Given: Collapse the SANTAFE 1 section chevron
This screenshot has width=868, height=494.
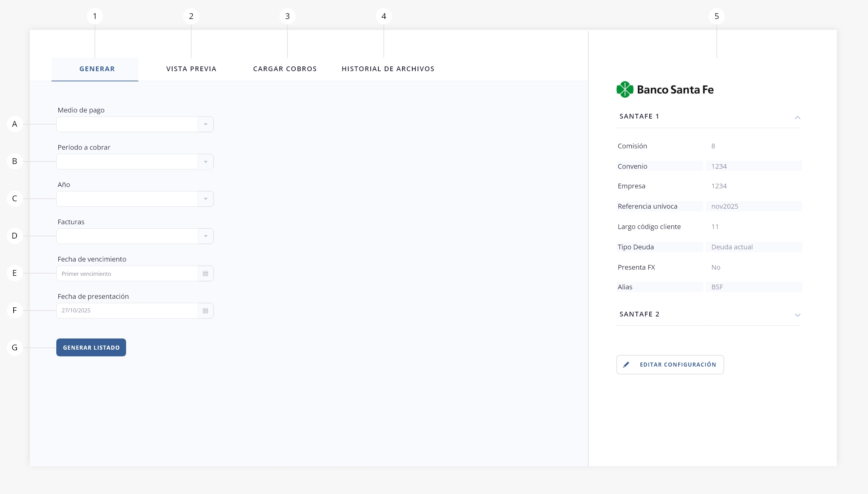Looking at the screenshot, I should [x=797, y=117].
